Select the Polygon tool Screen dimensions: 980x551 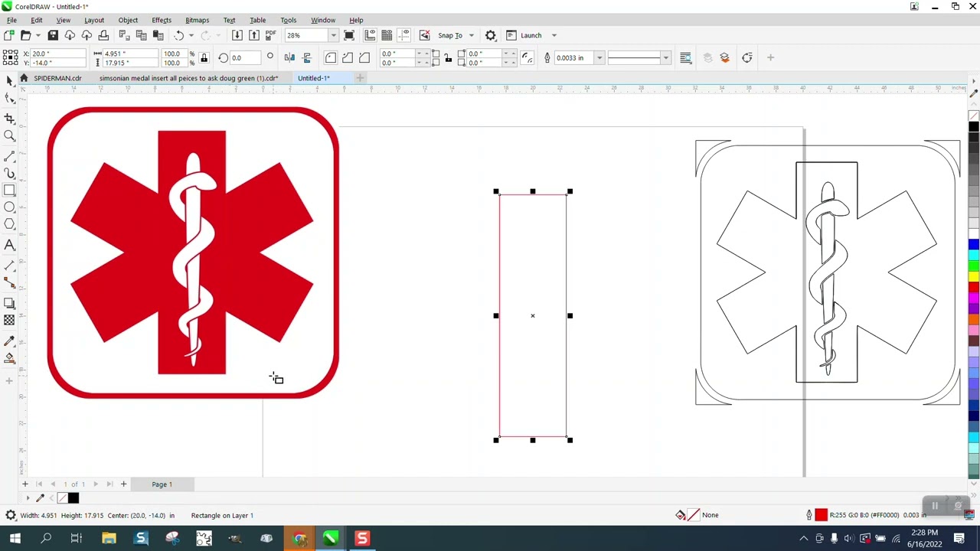9,224
